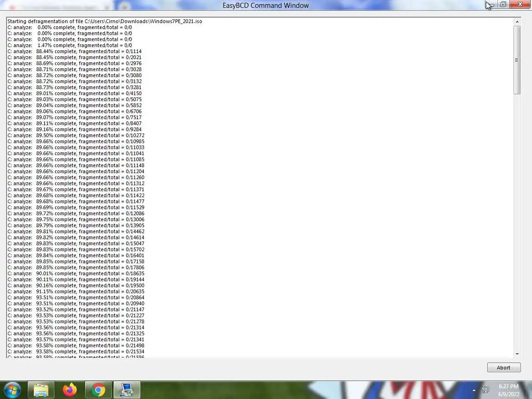Click the line with total 0/6706
532x399 pixels.
[x=75, y=112]
